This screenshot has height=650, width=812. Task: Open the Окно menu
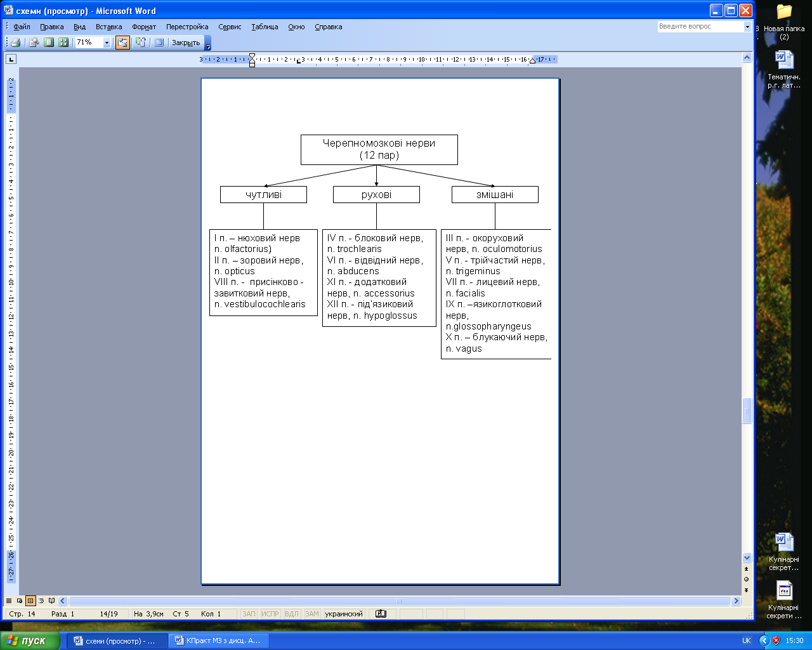pos(296,27)
